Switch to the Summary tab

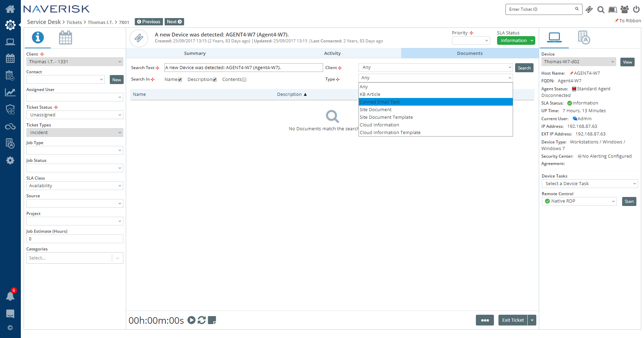pyautogui.click(x=195, y=53)
